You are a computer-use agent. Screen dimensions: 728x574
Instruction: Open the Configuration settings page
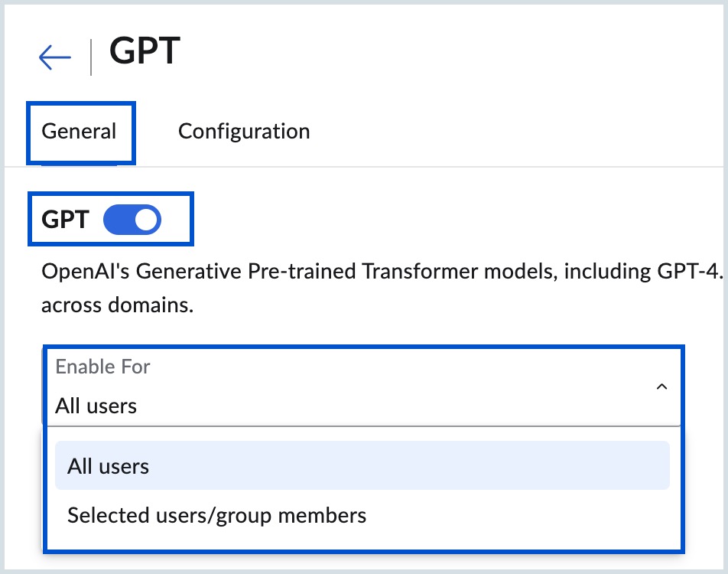243,131
